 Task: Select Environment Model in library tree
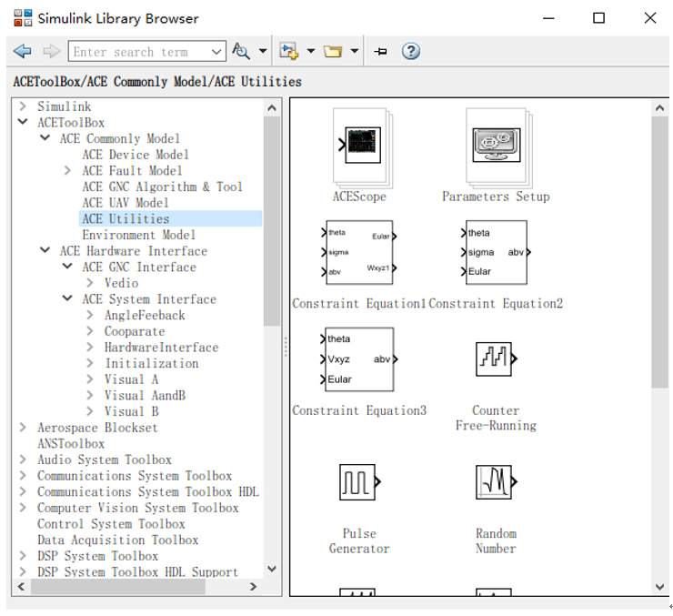138,235
